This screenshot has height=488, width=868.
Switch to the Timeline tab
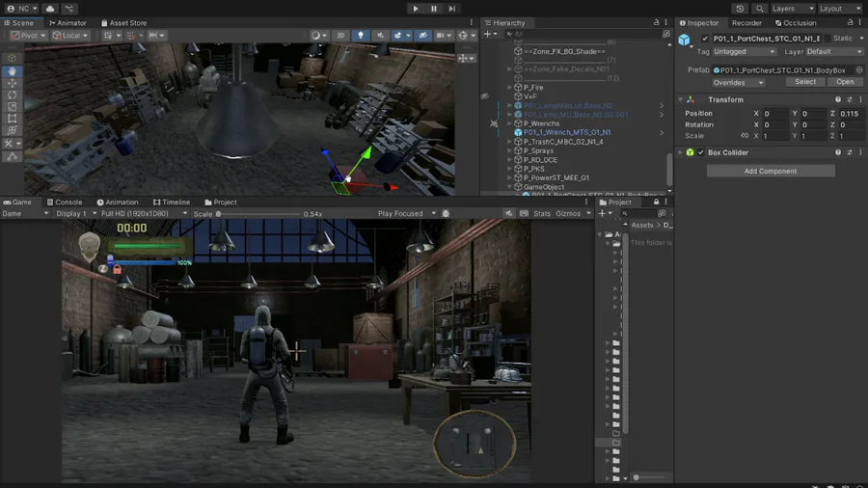coord(172,202)
